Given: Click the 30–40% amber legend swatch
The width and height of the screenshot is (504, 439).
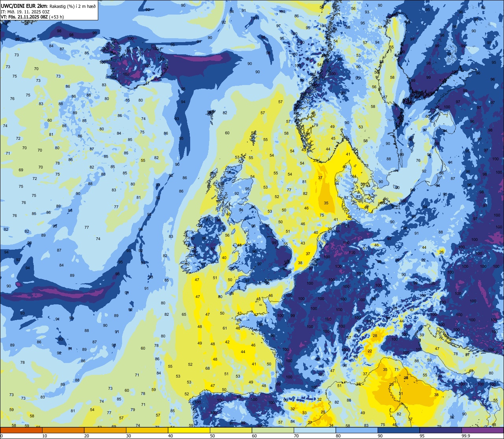Looking at the screenshot, I should tap(147, 430).
